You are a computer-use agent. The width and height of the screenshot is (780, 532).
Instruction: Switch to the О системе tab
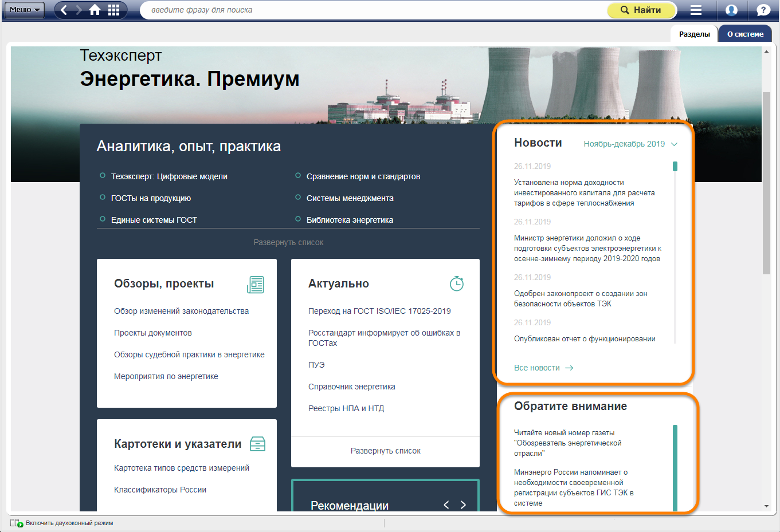point(745,34)
